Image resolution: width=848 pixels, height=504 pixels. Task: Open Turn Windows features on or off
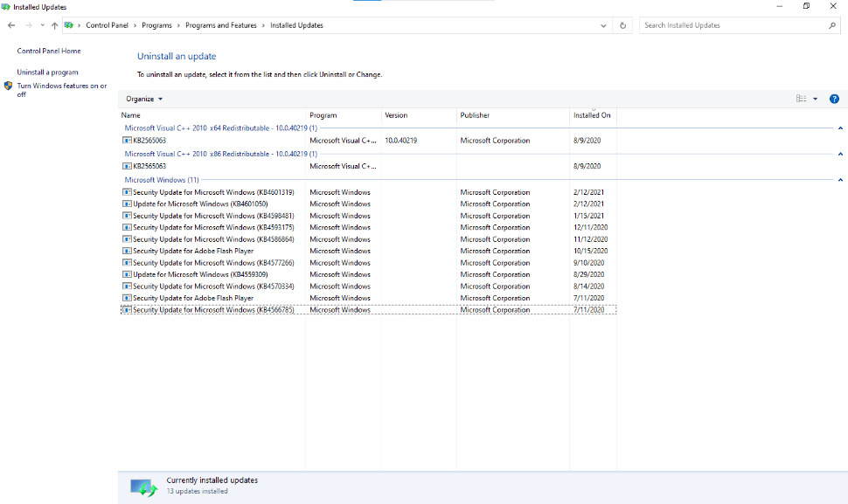point(62,90)
